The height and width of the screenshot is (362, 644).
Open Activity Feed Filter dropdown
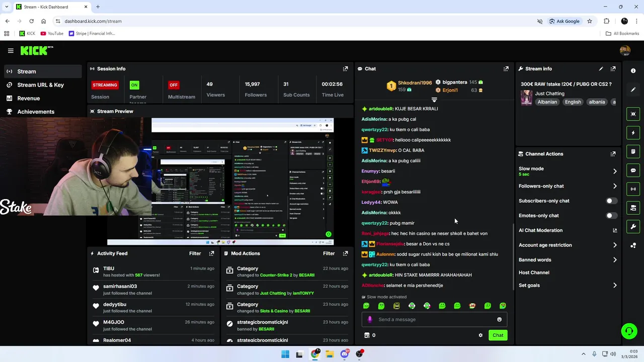(195, 253)
